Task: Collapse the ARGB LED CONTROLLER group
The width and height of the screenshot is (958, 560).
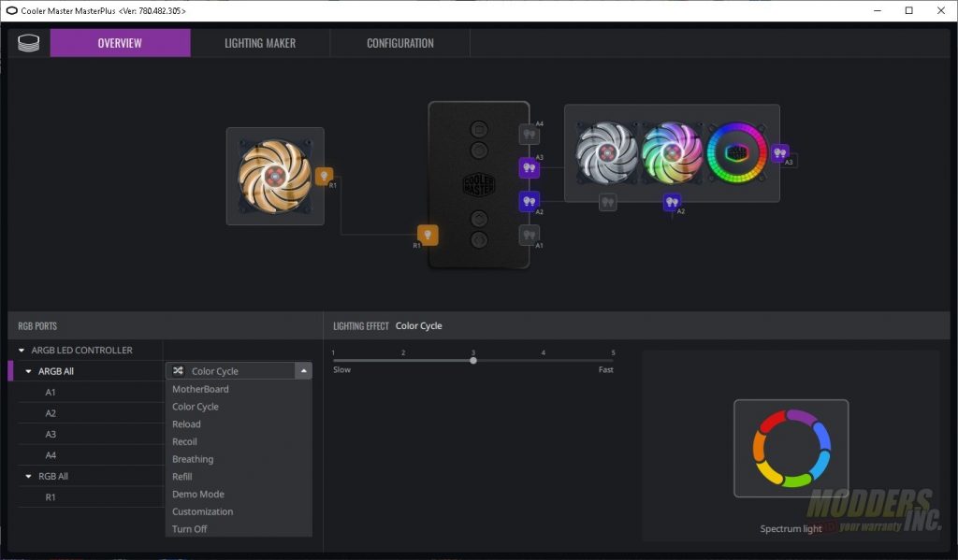Action: pyautogui.click(x=22, y=351)
